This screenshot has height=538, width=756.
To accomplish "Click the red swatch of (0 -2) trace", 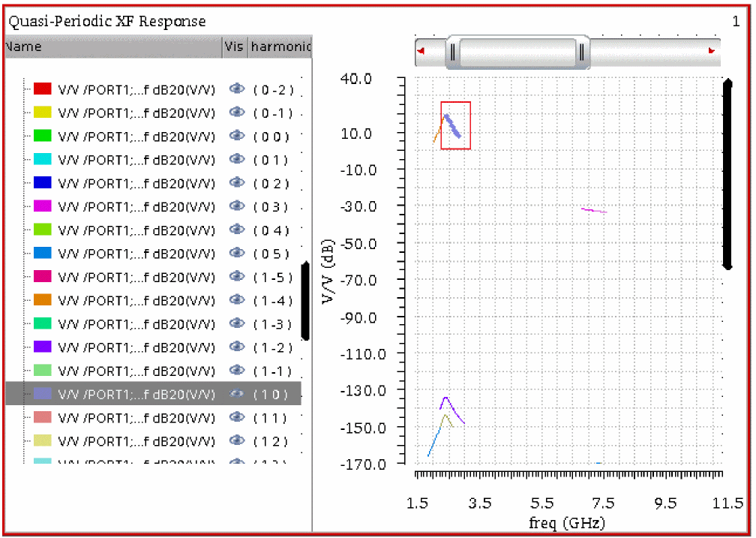I will (43, 89).
